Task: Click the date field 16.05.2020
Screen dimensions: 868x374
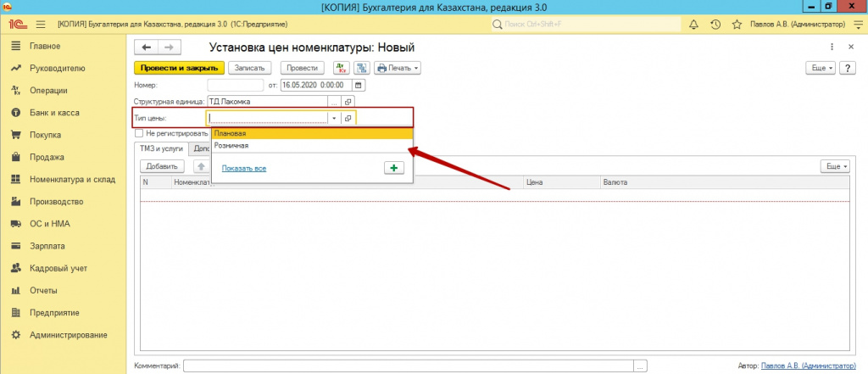Action: [317, 86]
